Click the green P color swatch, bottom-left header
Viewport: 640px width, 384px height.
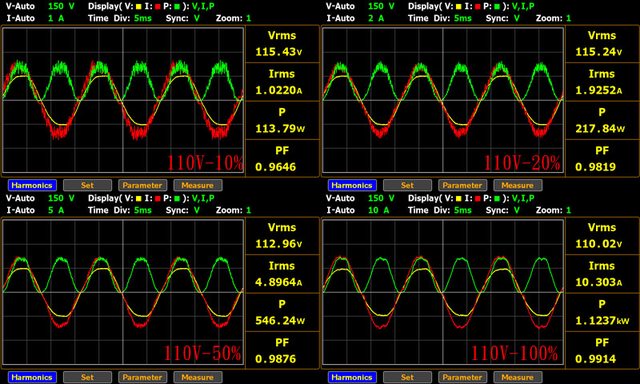pos(177,199)
